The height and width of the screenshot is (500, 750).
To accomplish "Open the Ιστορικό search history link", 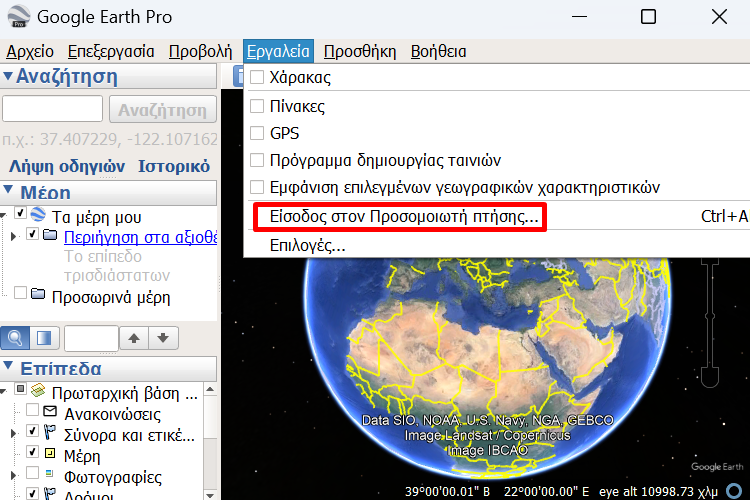I will point(174,166).
